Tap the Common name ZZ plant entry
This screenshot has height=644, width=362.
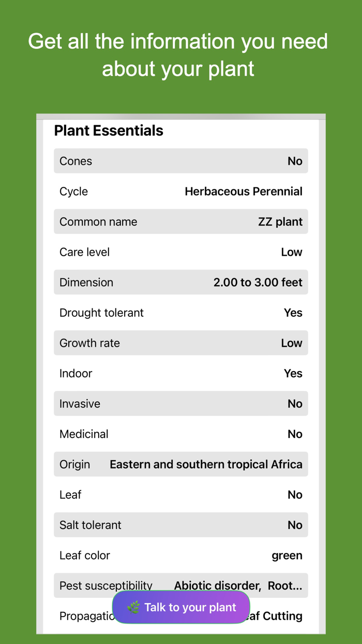(x=181, y=222)
